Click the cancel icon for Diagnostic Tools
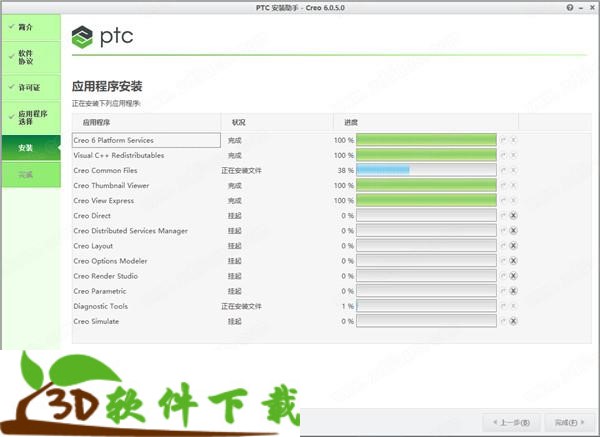 [514, 306]
